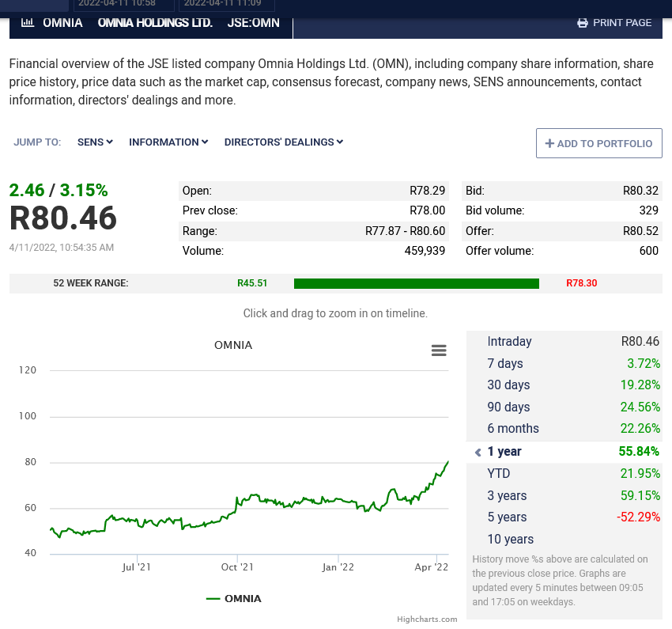Expand the DIRECTORS' DEALINGS dropdown
The image size is (672, 629).
284,142
